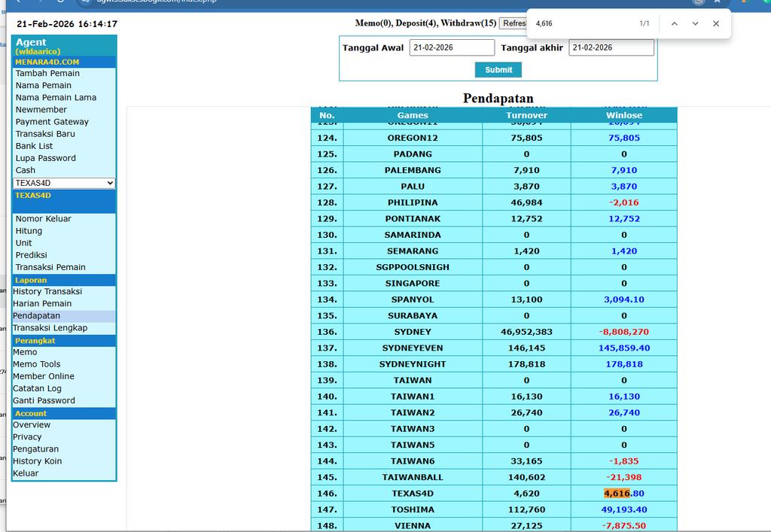This screenshot has height=532, width=771.
Task: Open Prediksi link
Action: [x=31, y=255]
